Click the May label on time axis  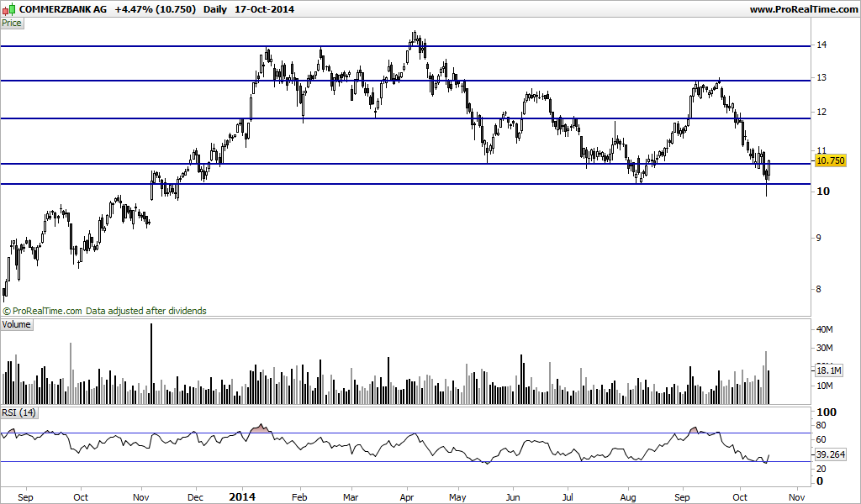[457, 497]
